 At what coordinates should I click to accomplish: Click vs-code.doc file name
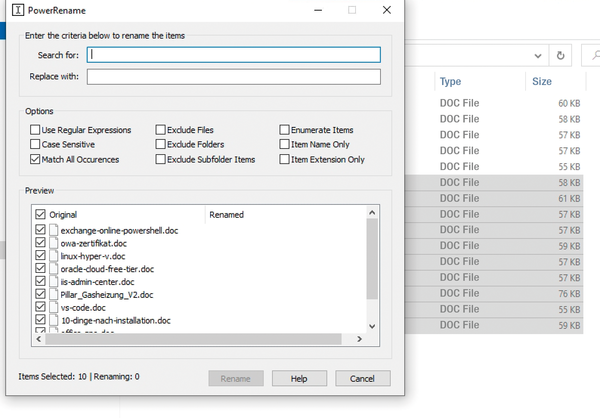(83, 308)
